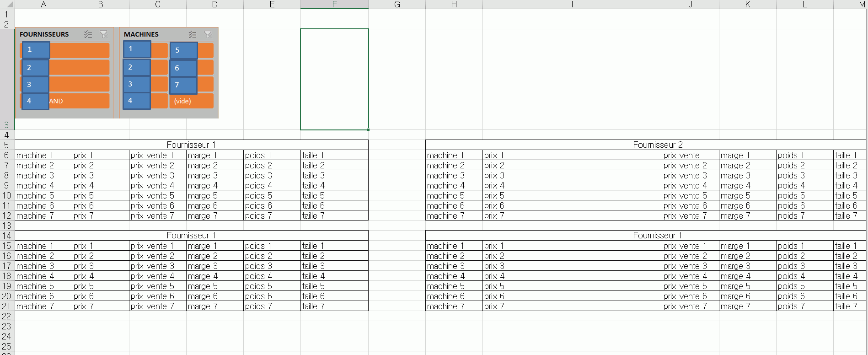
Task: Select column A header
Action: pyautogui.click(x=43, y=4)
